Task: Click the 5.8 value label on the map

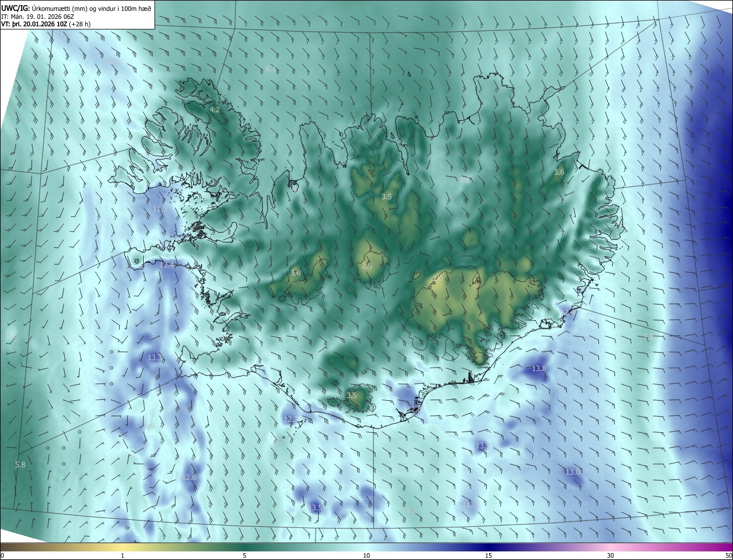Action: click(x=20, y=464)
